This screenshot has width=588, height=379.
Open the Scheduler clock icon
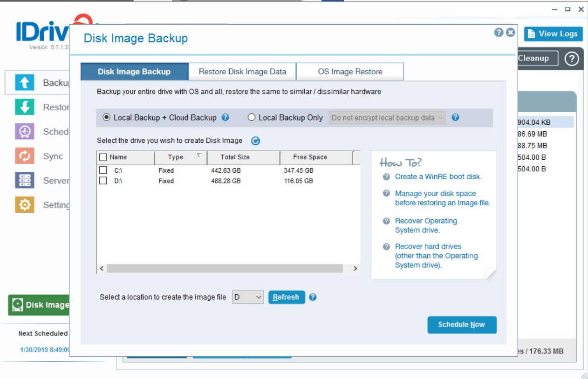click(x=24, y=131)
